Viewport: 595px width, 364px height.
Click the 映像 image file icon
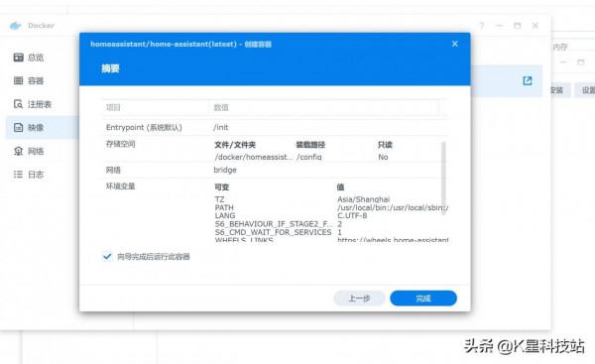point(18,128)
